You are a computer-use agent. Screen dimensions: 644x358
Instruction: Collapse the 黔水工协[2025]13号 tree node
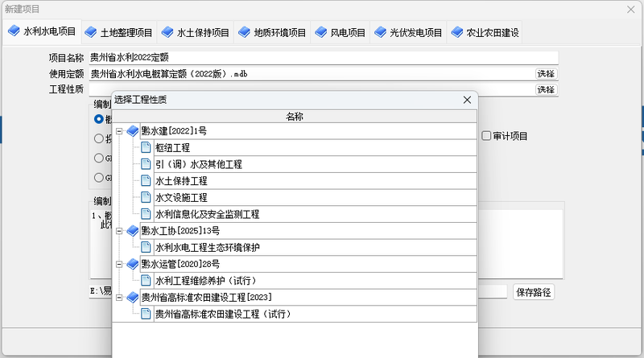[119, 231]
